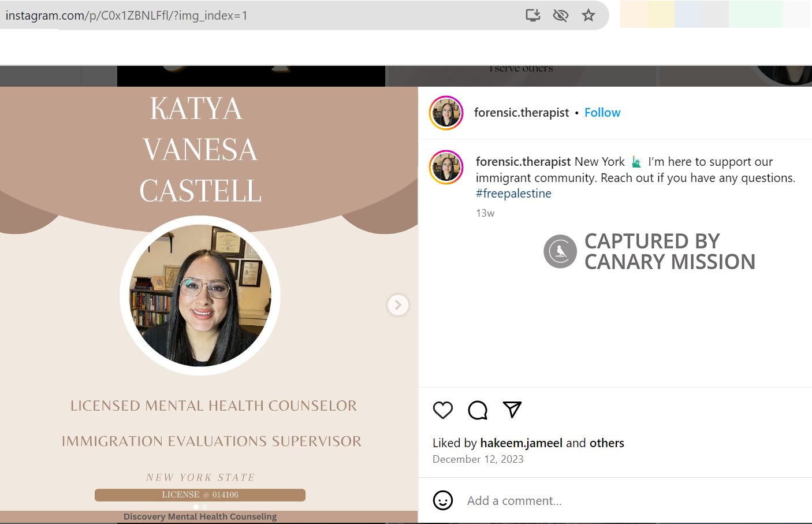This screenshot has width=812, height=524.
Task: Open forensic.therapist profile picture in post header
Action: pyautogui.click(x=446, y=113)
